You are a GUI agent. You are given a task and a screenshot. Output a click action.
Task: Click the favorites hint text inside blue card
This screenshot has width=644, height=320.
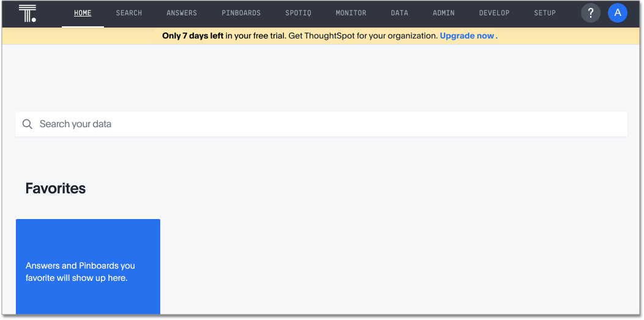point(80,272)
